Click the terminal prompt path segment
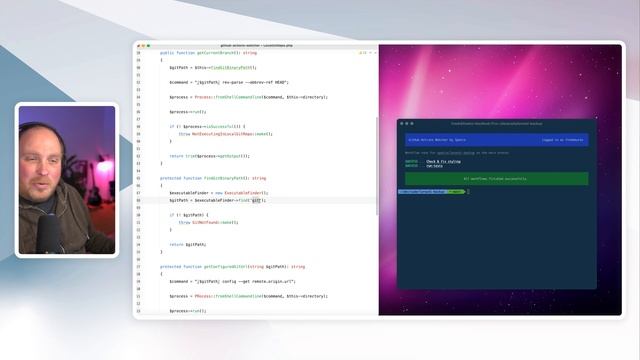The height and width of the screenshot is (360, 640). (422, 191)
